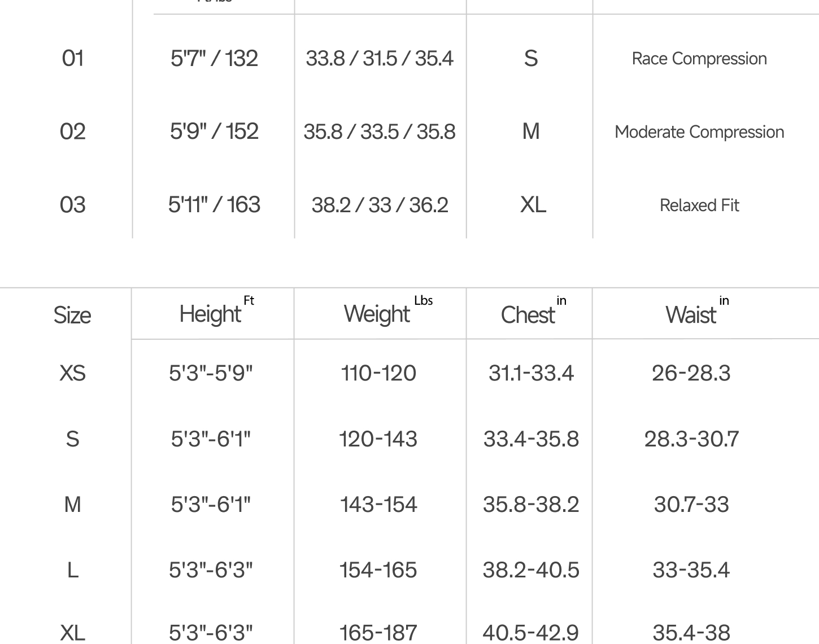This screenshot has width=819, height=644.
Task: Click model 03 row number
Action: click(73, 205)
